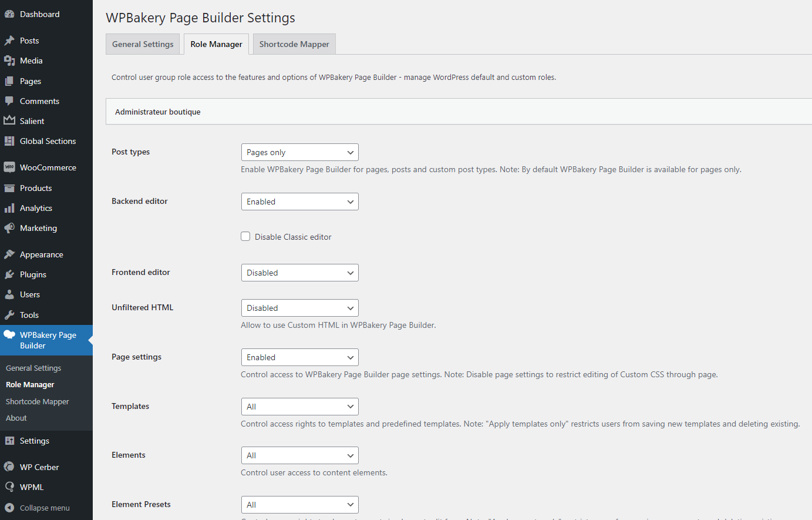Open the Element Presets dropdown

click(299, 505)
